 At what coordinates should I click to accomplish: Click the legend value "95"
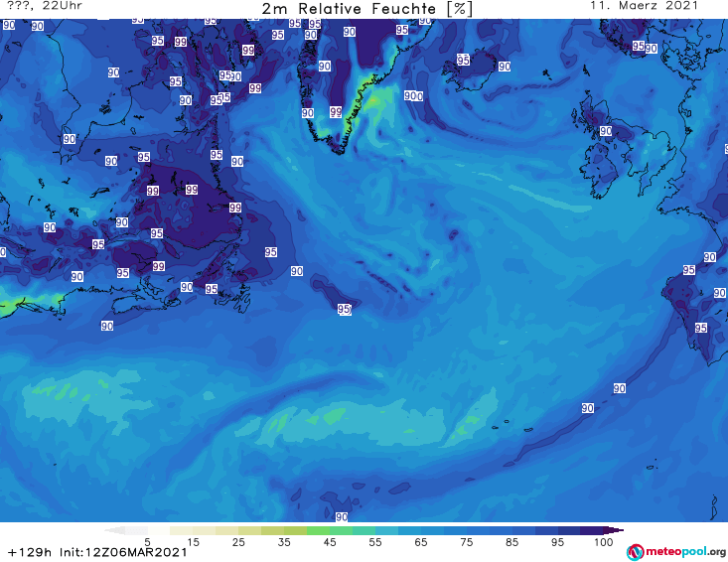pos(557,542)
